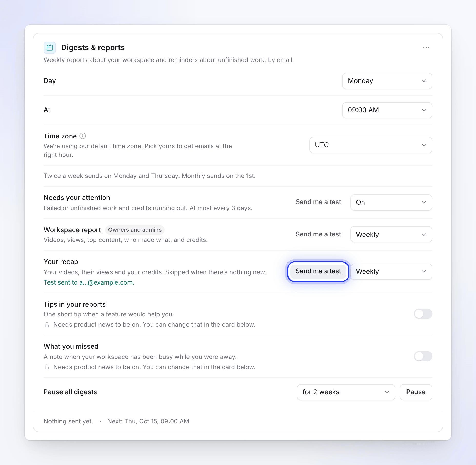Screen dimensions: 476x465
Task: Open the three-dot more options menu
Action: coord(426,48)
